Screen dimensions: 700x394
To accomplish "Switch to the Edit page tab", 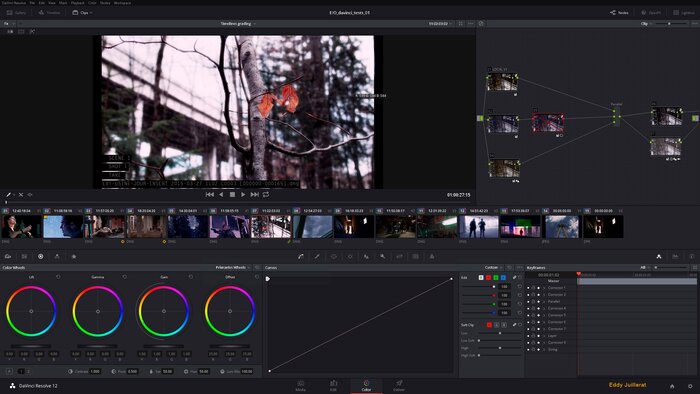I will tap(333, 386).
